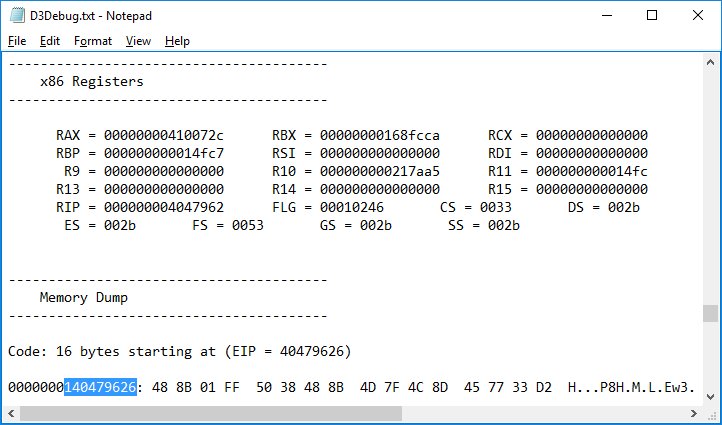Click the RDI register label
The height and width of the screenshot is (425, 722).
(500, 153)
